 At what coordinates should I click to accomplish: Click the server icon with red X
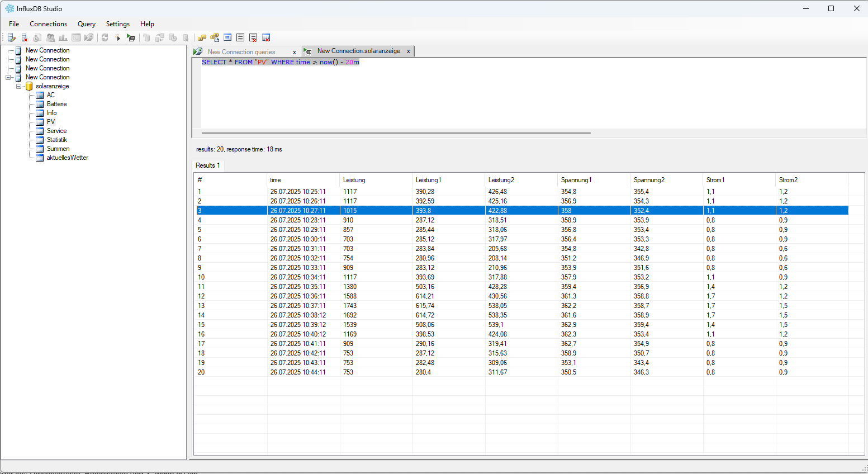pos(25,37)
